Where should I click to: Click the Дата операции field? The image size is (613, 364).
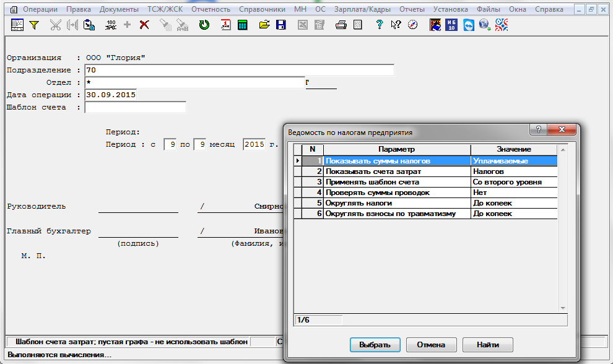(111, 95)
